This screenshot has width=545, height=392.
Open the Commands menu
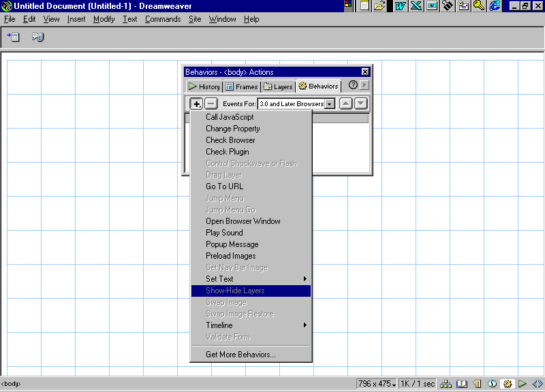(163, 19)
